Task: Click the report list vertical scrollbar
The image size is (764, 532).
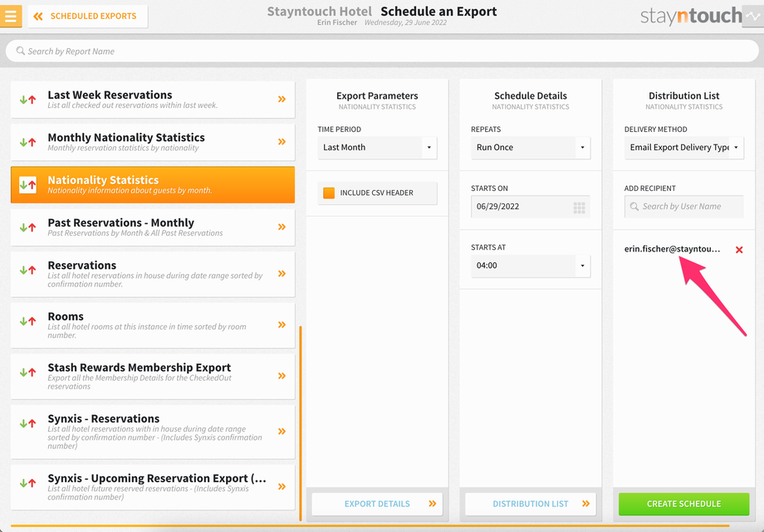Action: (301, 423)
